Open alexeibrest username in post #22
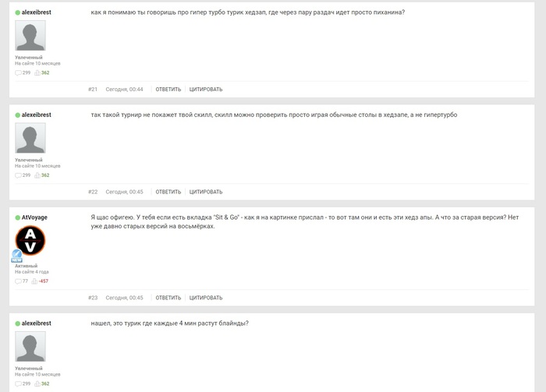Viewport: 546px width, 392px height. pyautogui.click(x=36, y=115)
